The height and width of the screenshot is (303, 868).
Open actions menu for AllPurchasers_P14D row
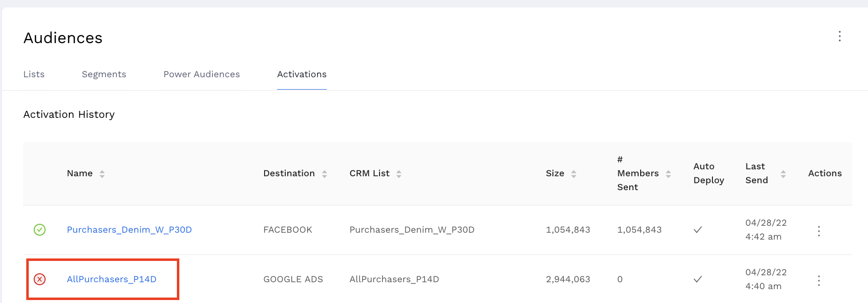pos(818,281)
